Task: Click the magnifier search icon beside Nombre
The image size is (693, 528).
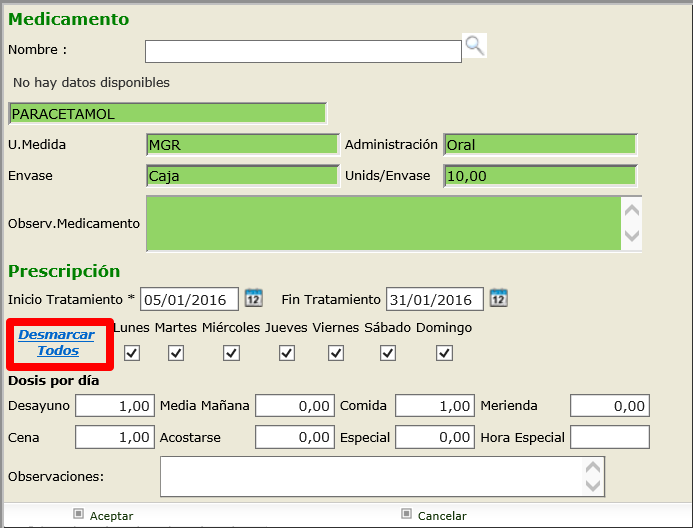Action: coord(474,45)
